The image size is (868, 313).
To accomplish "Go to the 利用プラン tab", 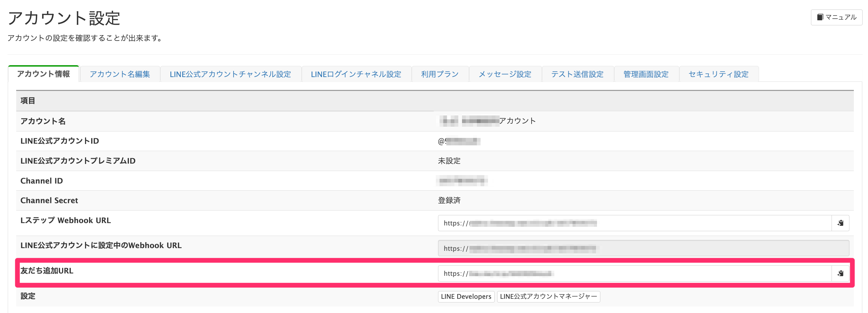I will point(440,74).
